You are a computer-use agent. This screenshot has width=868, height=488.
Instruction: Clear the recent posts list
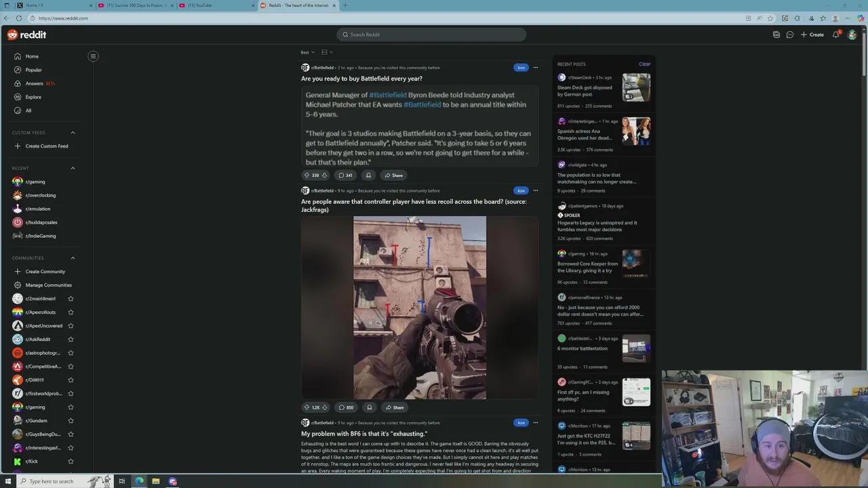click(x=644, y=64)
